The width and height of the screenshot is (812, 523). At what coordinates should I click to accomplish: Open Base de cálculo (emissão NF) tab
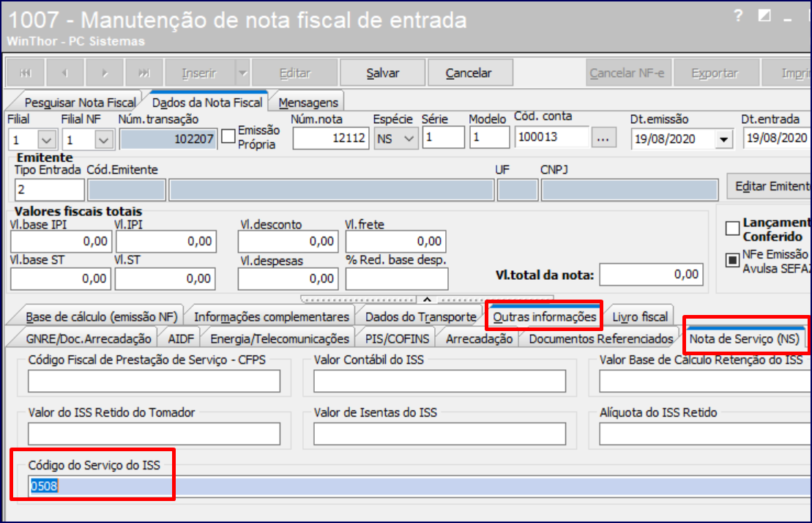click(x=102, y=316)
